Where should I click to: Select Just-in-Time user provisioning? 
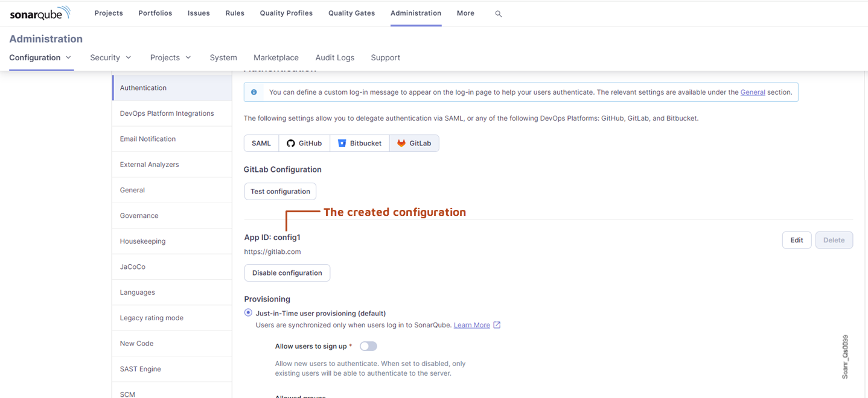point(248,312)
